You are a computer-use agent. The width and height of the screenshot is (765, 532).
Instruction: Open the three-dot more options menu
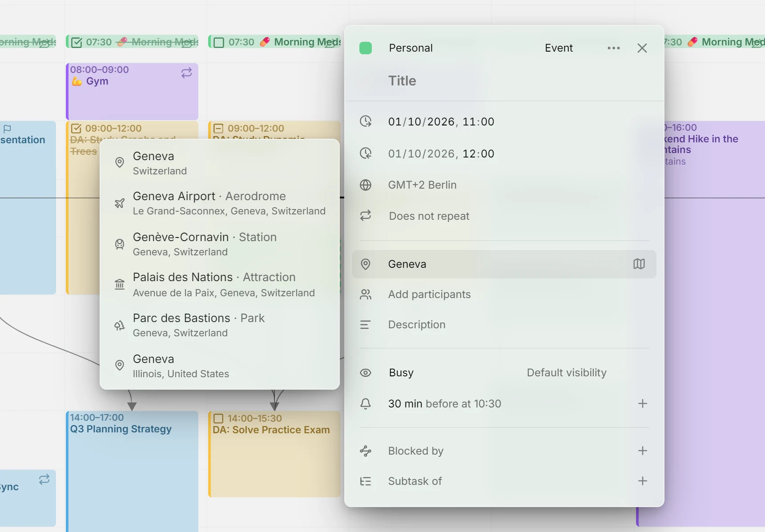614,48
